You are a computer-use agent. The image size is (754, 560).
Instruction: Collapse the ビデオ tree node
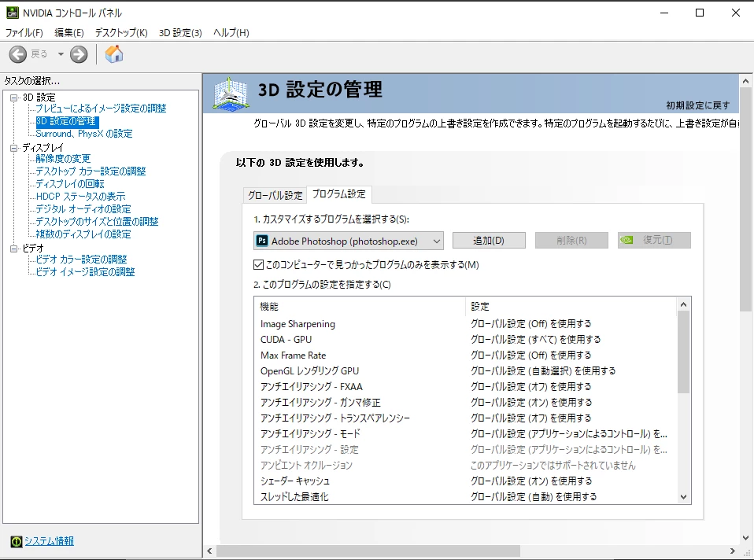14,249
